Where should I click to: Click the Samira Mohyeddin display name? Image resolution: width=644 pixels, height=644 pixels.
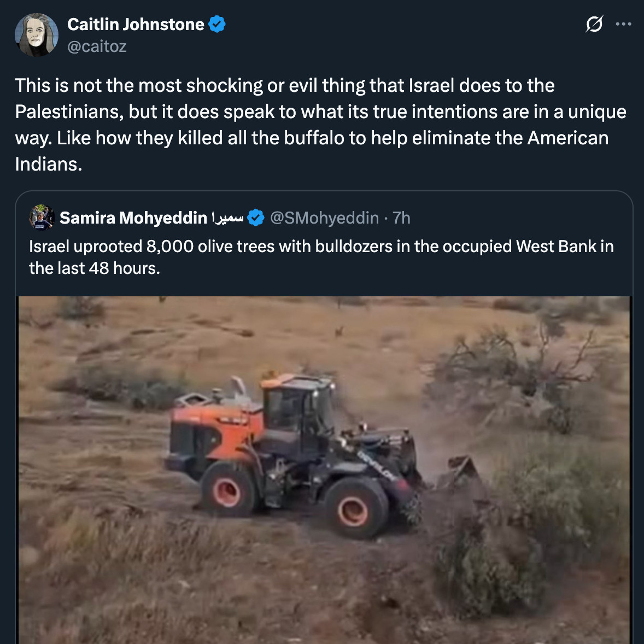[133, 218]
